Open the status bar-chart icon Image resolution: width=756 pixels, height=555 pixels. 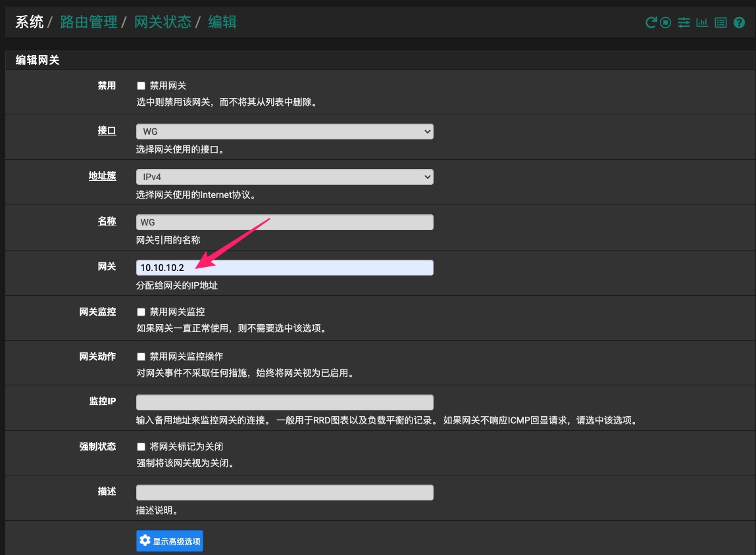tap(702, 23)
